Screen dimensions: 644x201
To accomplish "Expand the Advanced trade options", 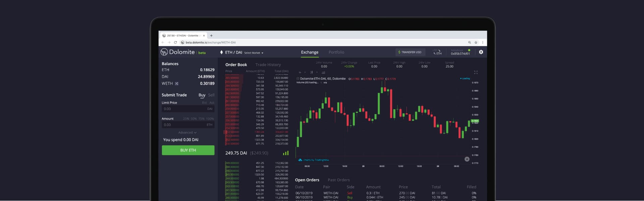I will click(187, 133).
